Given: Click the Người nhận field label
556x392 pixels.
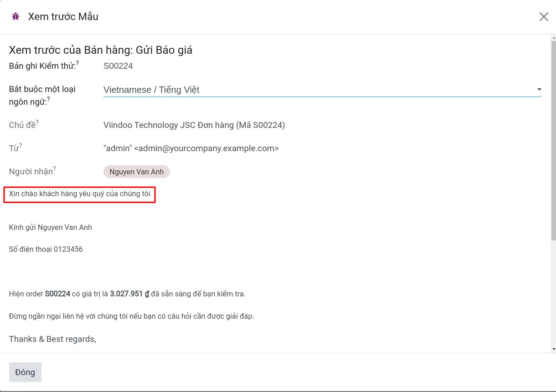Looking at the screenshot, I should click(x=31, y=172).
